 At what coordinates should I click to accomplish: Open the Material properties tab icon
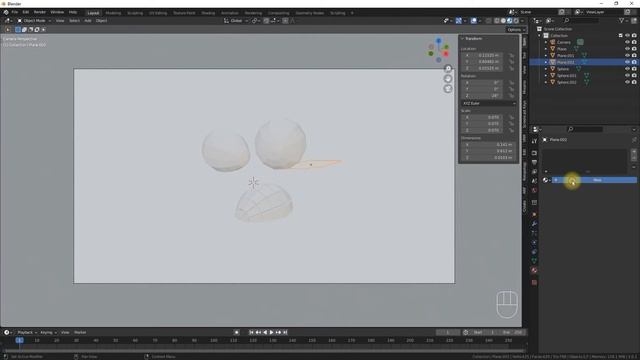coord(534,270)
